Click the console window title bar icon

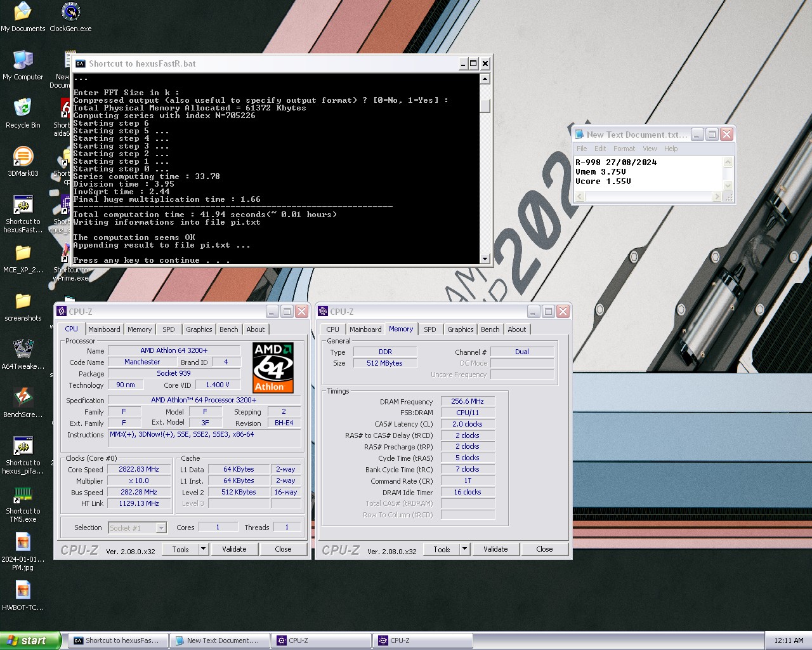(x=80, y=63)
